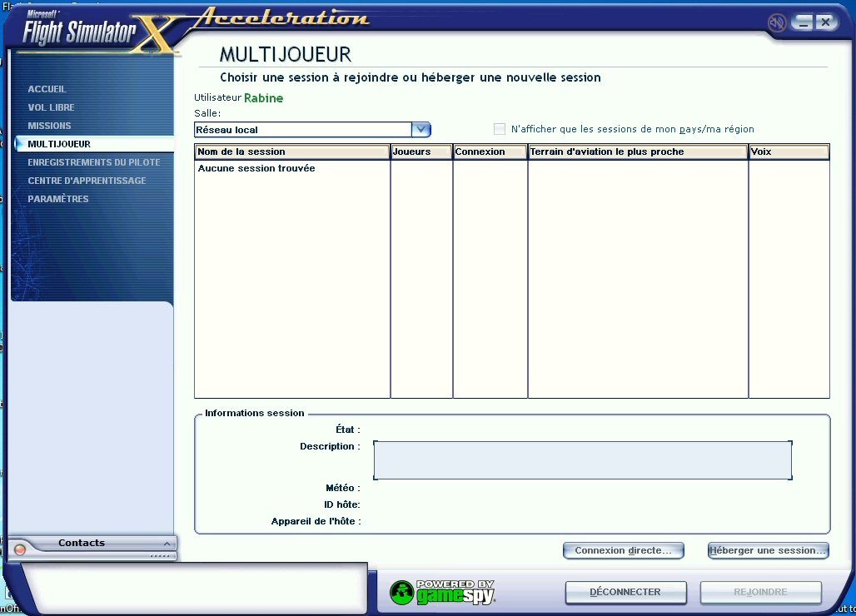Click the red Contacts status icon
Screen dimensions: 856x616
20,549
